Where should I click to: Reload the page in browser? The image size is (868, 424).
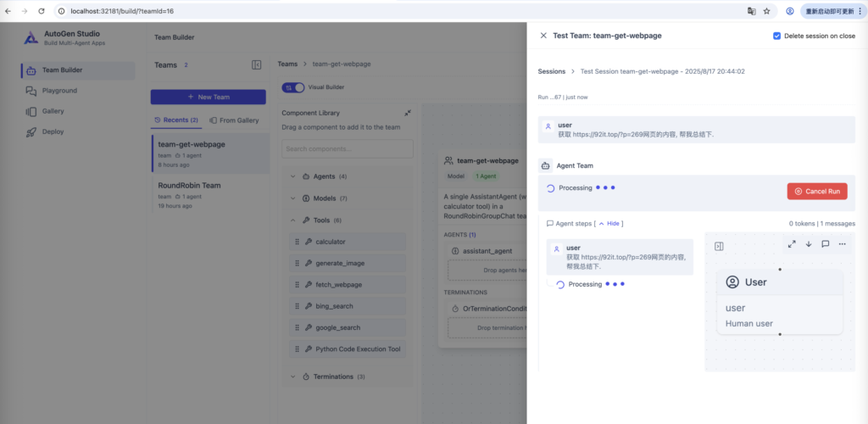point(42,11)
